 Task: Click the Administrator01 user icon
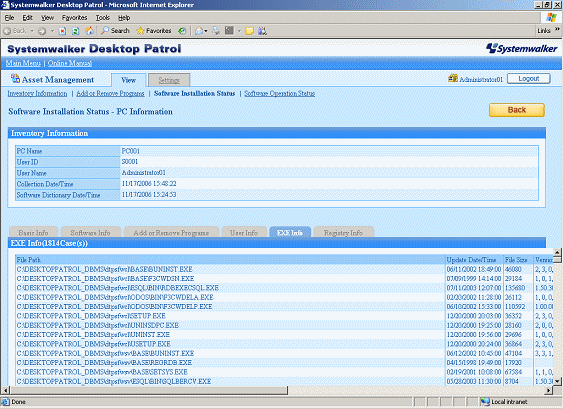[453, 78]
